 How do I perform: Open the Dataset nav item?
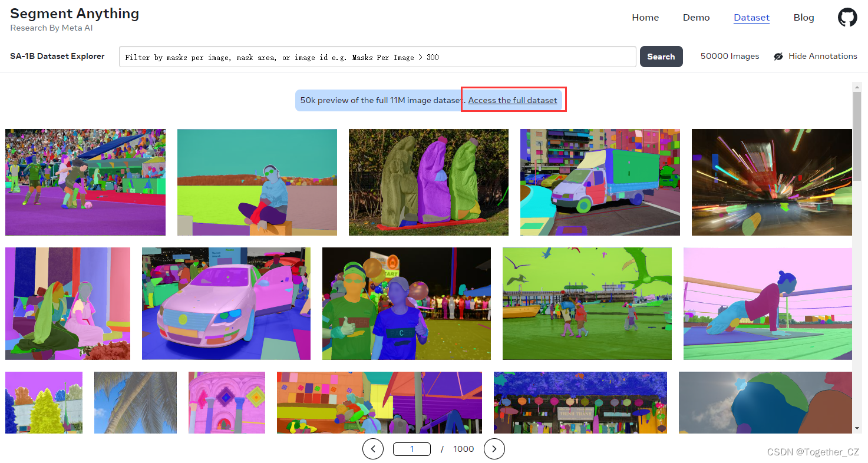pos(751,18)
